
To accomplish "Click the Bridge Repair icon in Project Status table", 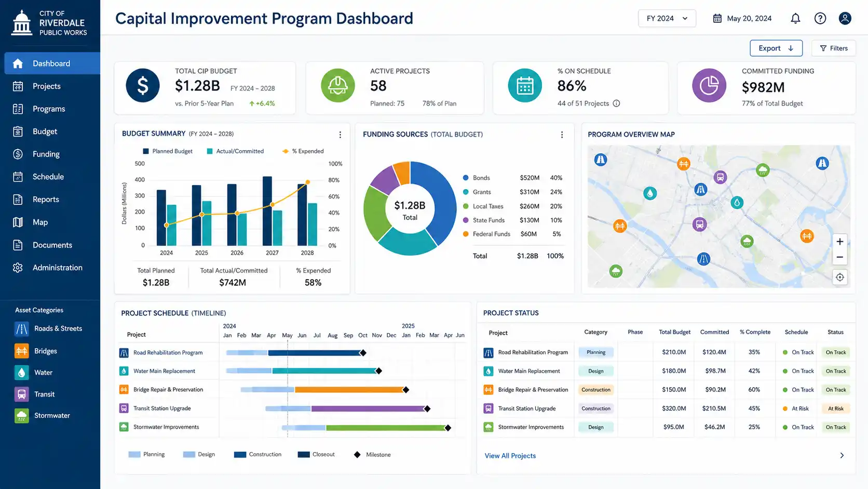I will pos(489,390).
